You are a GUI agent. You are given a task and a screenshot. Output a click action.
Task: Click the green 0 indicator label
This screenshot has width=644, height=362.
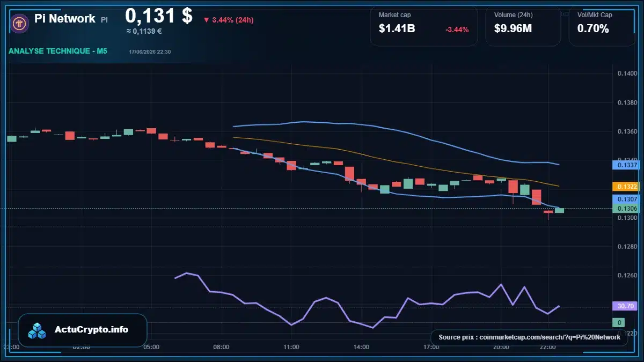click(619, 323)
